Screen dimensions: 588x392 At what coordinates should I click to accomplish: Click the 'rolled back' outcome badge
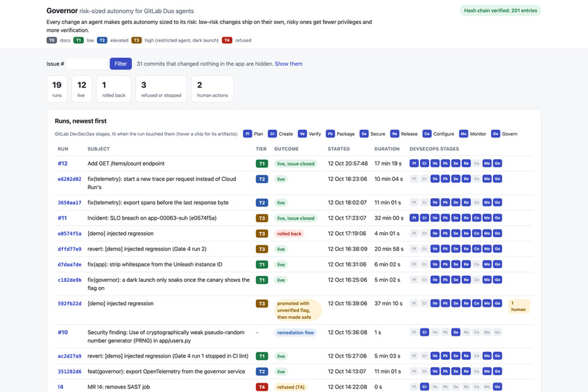pos(289,234)
